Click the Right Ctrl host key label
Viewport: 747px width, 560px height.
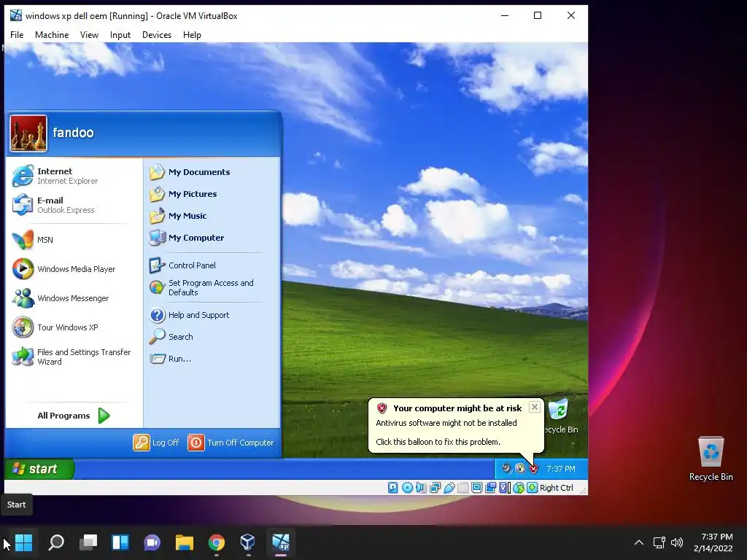557,488
